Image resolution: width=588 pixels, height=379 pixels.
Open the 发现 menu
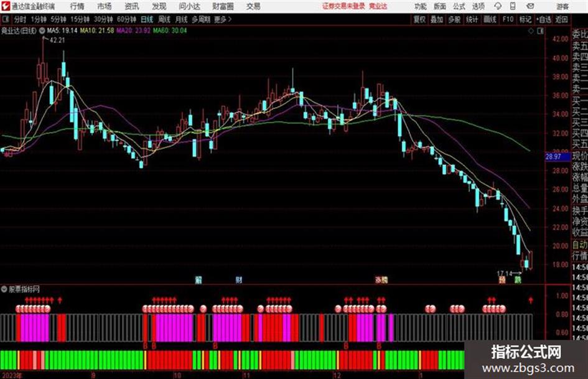point(159,6)
